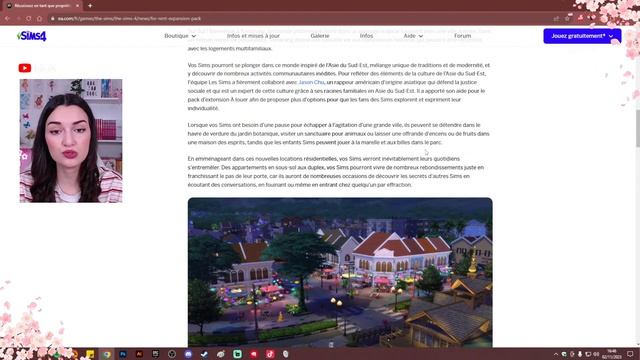The image size is (640, 360).
Task: Visit the Forum page
Action: tap(462, 36)
